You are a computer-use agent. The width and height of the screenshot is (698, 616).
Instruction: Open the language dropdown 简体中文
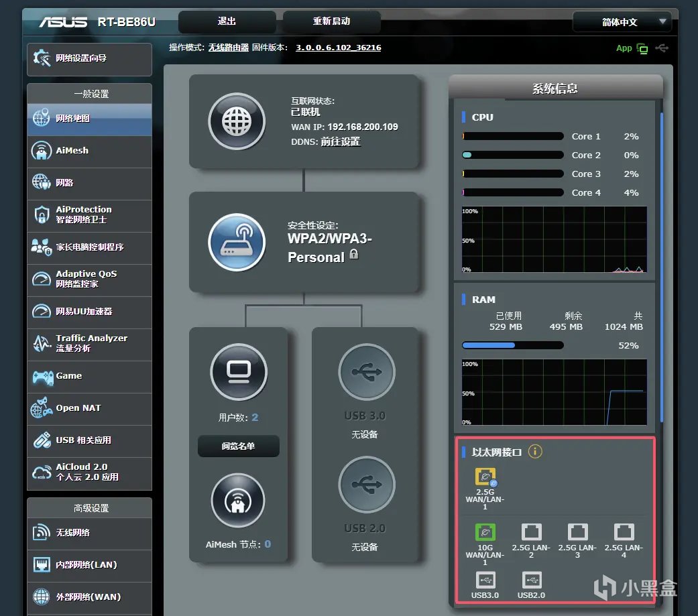pyautogui.click(x=622, y=22)
